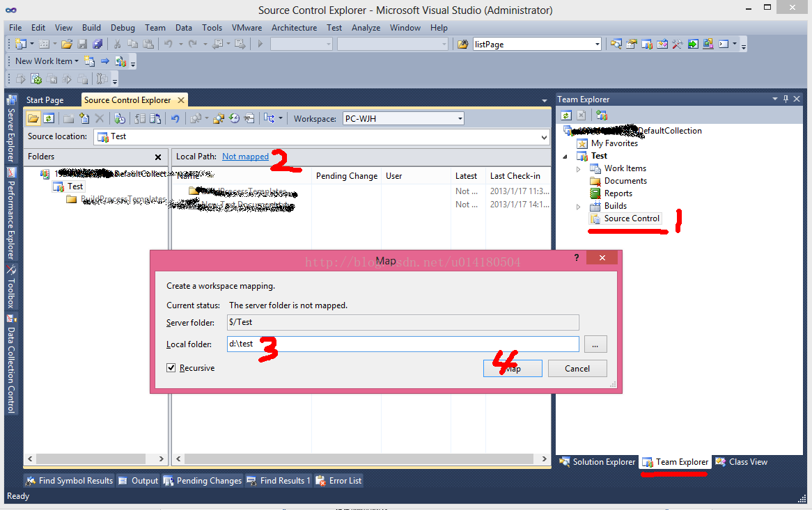Viewport: 812px width, 510px height.
Task: Click the View History clock icon
Action: click(x=234, y=118)
